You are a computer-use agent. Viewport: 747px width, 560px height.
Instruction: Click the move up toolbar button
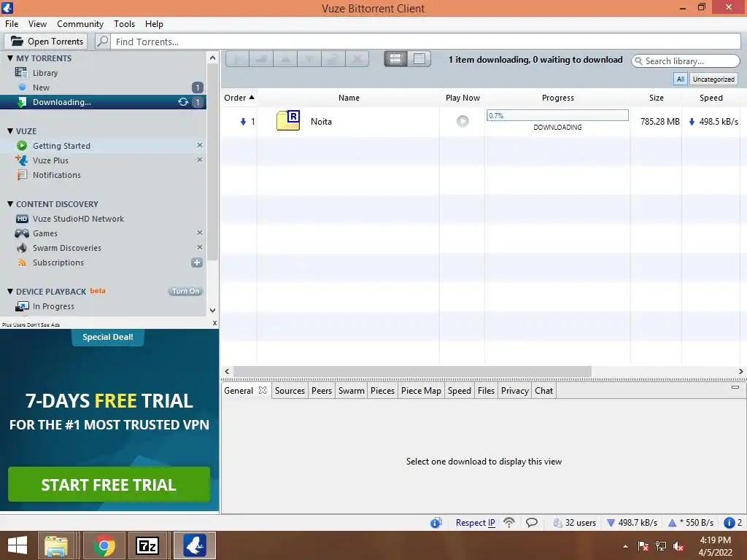285,59
